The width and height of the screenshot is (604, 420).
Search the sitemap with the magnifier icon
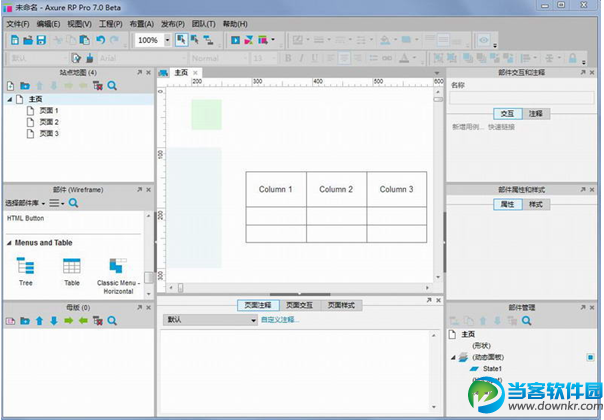coord(112,86)
